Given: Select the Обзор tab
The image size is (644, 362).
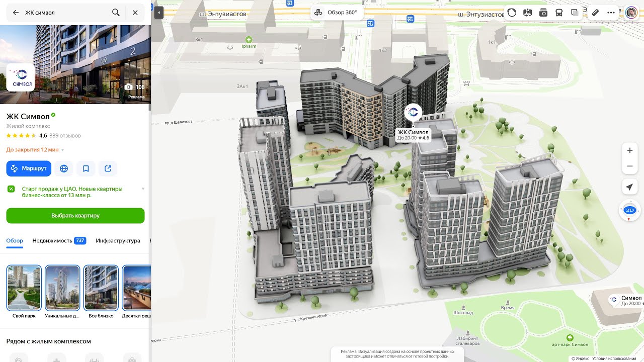Looking at the screenshot, I should tap(15, 241).
